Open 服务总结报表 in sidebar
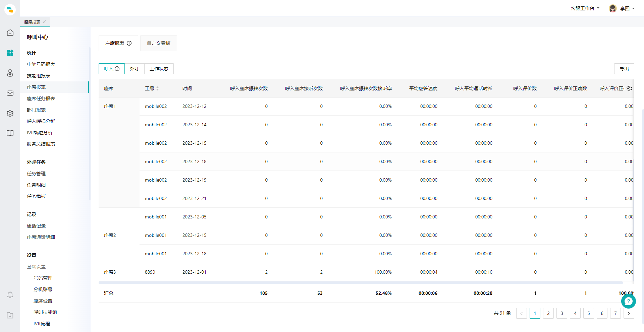 pos(41,144)
